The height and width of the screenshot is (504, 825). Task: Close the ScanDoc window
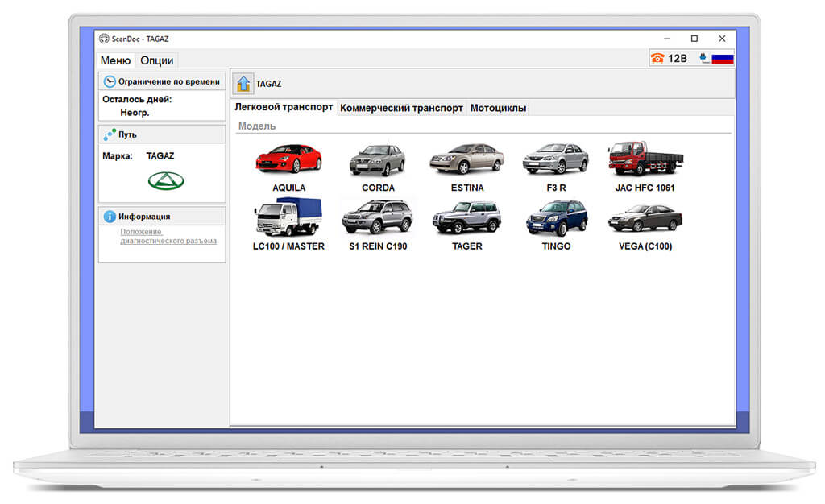(x=722, y=39)
